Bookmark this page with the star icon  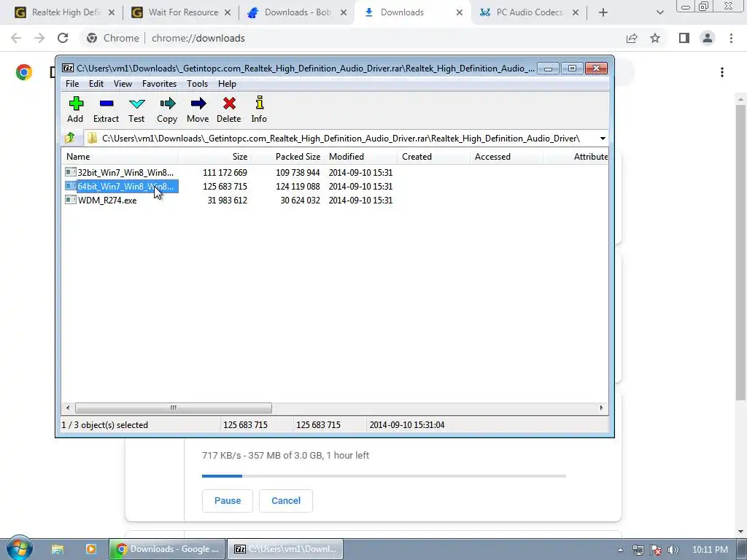(x=655, y=38)
